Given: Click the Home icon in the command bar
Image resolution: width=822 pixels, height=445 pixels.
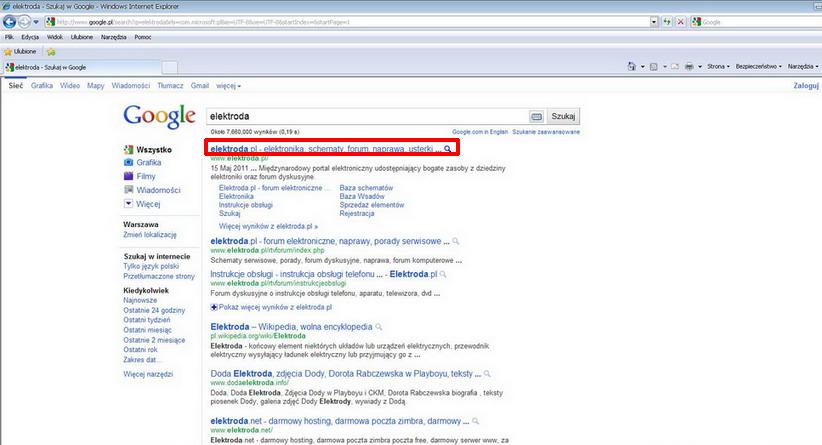Looking at the screenshot, I should [x=632, y=67].
